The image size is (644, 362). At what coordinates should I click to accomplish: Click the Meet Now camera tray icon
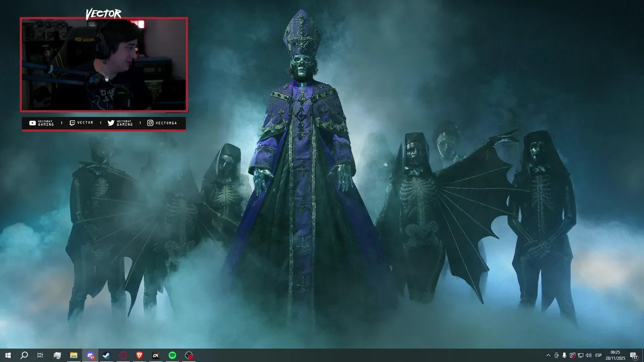pyautogui.click(x=556, y=355)
